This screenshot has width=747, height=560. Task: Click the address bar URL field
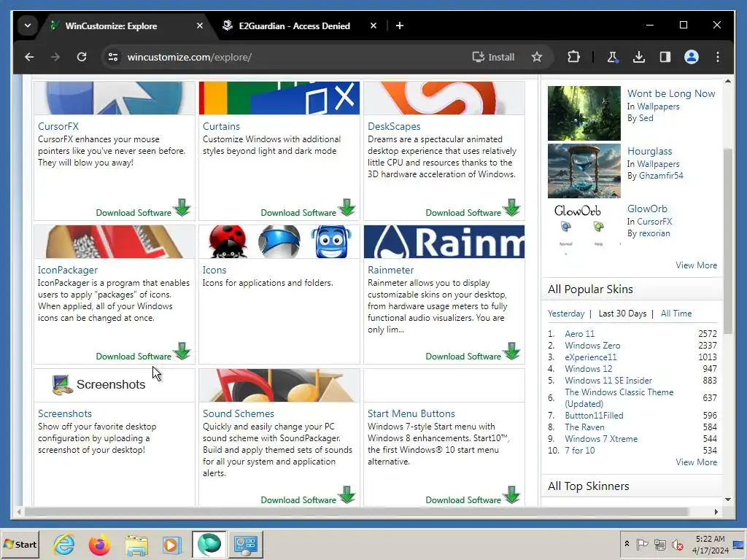tap(286, 57)
